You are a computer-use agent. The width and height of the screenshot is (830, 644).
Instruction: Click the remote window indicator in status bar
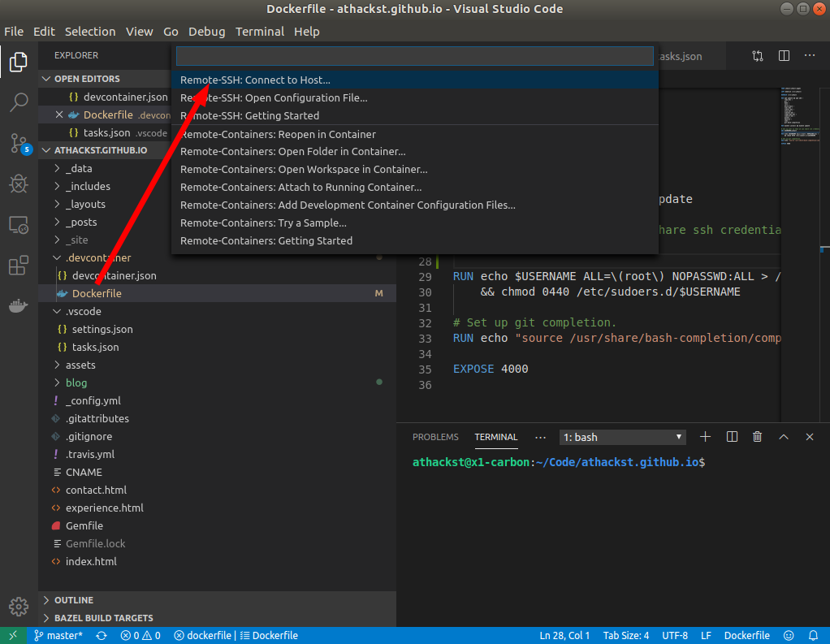pos(13,635)
